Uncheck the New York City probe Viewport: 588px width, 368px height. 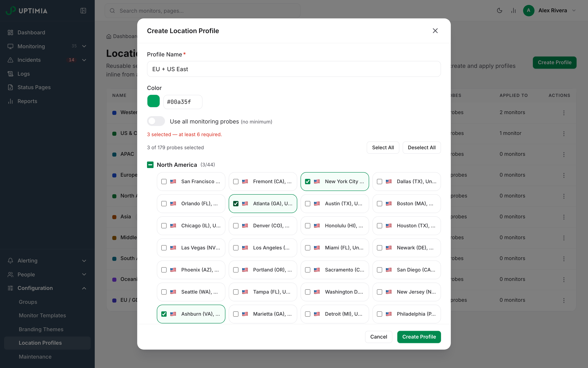point(308,182)
